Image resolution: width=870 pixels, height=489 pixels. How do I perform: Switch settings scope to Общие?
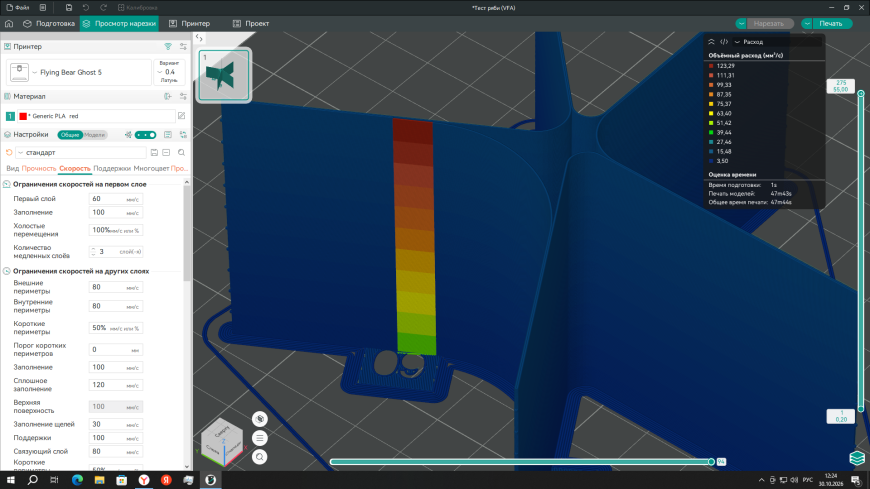(70, 135)
